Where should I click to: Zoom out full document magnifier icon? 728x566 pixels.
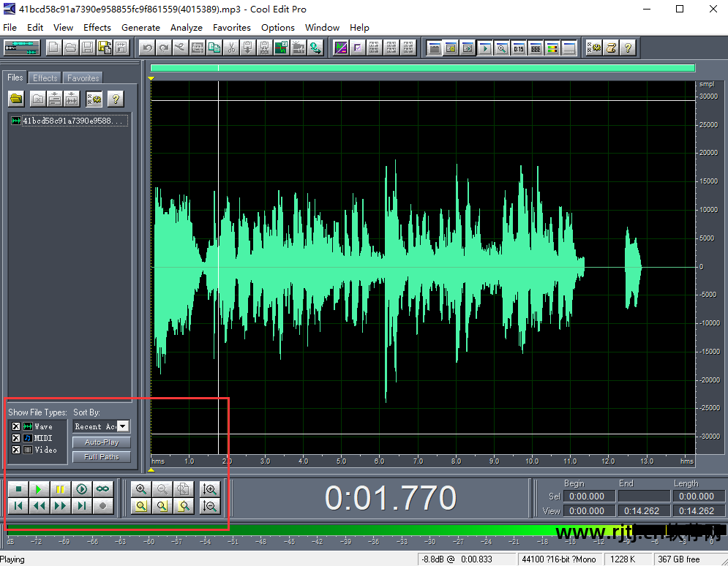click(x=184, y=489)
